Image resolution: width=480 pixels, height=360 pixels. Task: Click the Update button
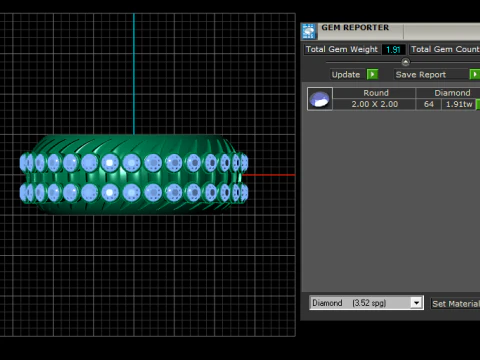pos(346,74)
